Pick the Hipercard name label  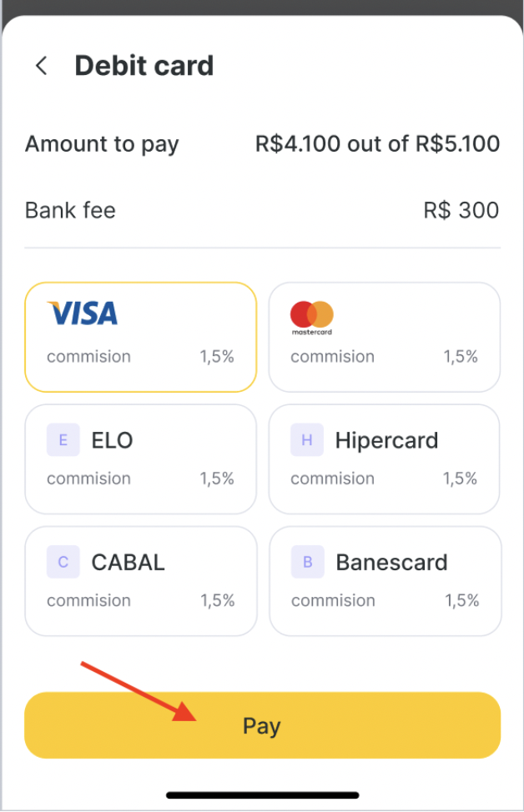click(x=386, y=440)
